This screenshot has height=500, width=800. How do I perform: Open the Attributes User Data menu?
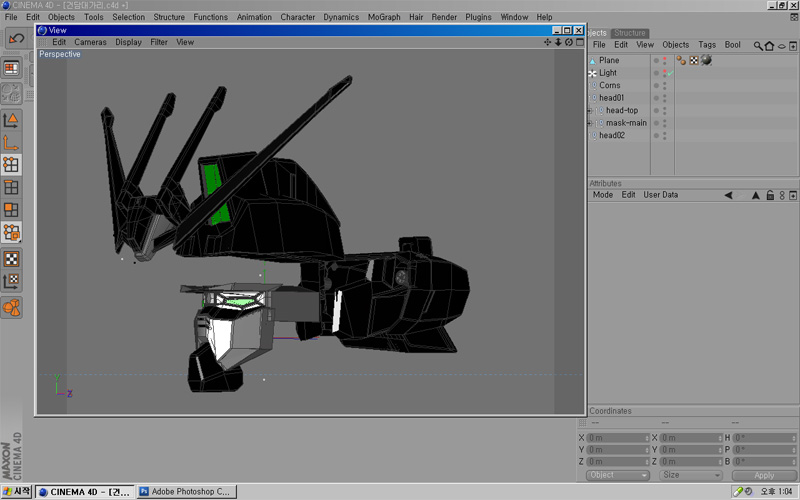coord(661,195)
